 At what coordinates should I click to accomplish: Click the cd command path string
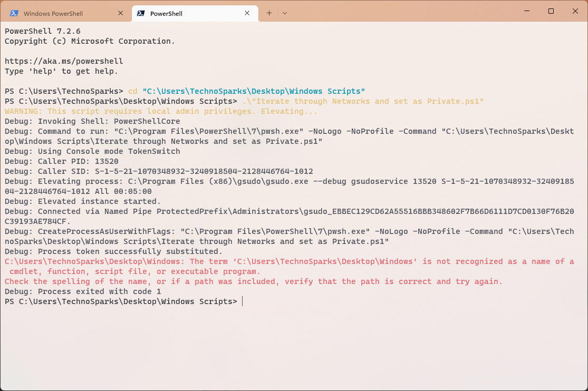tap(254, 91)
